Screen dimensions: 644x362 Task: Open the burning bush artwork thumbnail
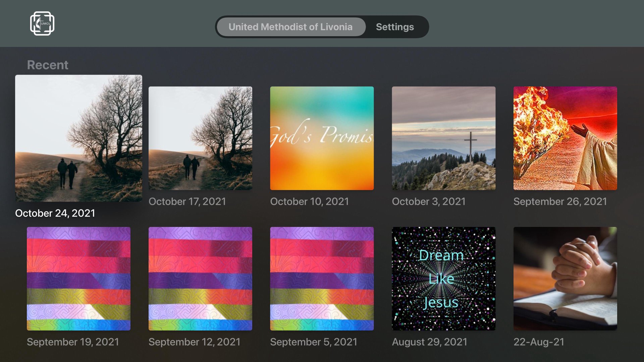pos(565,138)
